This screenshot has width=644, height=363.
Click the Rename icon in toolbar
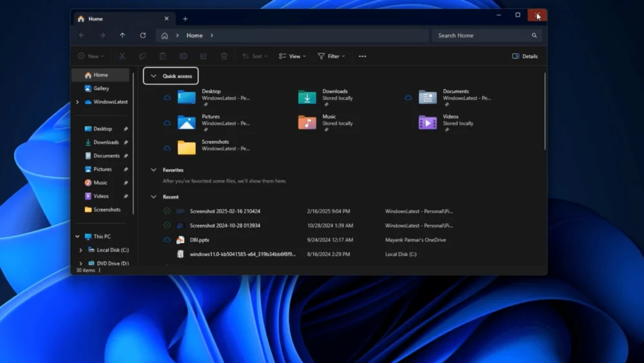(183, 56)
